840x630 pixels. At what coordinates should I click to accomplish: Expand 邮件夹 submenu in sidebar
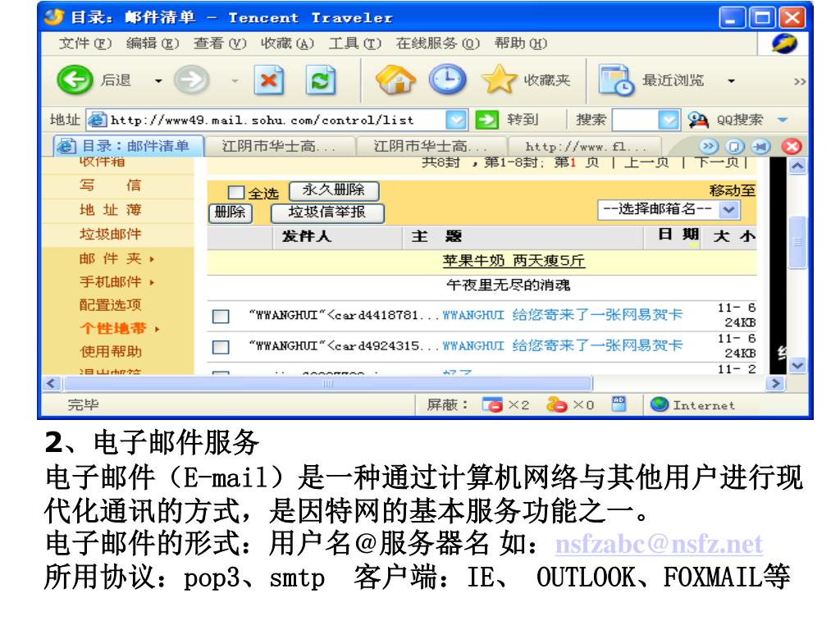pyautogui.click(x=152, y=259)
